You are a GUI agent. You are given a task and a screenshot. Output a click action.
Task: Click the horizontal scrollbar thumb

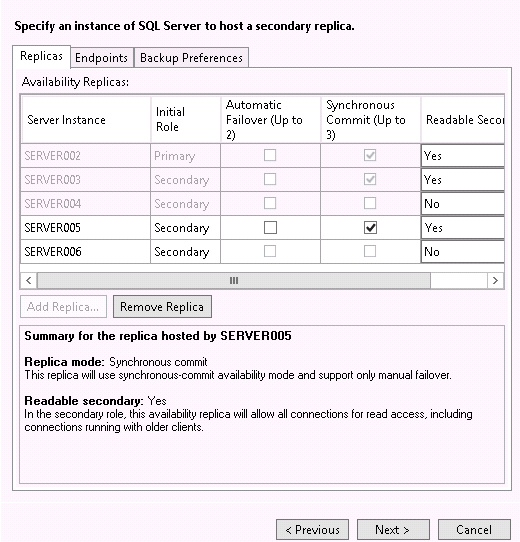pyautogui.click(x=234, y=280)
